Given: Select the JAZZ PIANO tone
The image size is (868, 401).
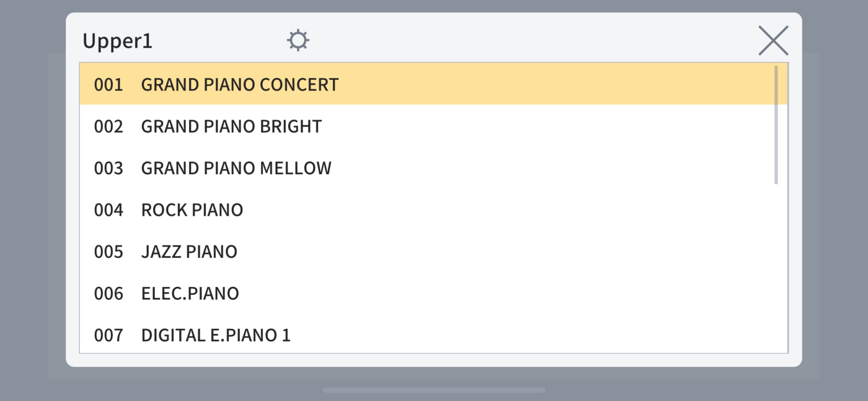Looking at the screenshot, I should coord(189,252).
